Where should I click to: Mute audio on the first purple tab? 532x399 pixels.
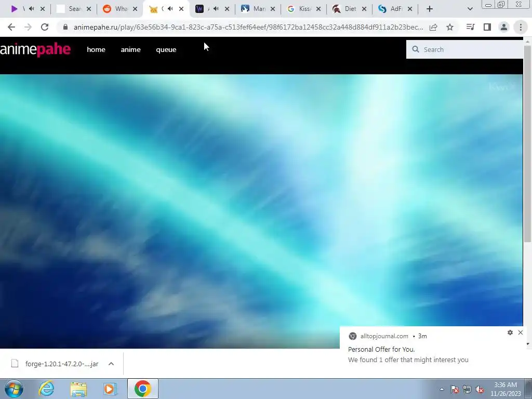[x=32, y=9]
